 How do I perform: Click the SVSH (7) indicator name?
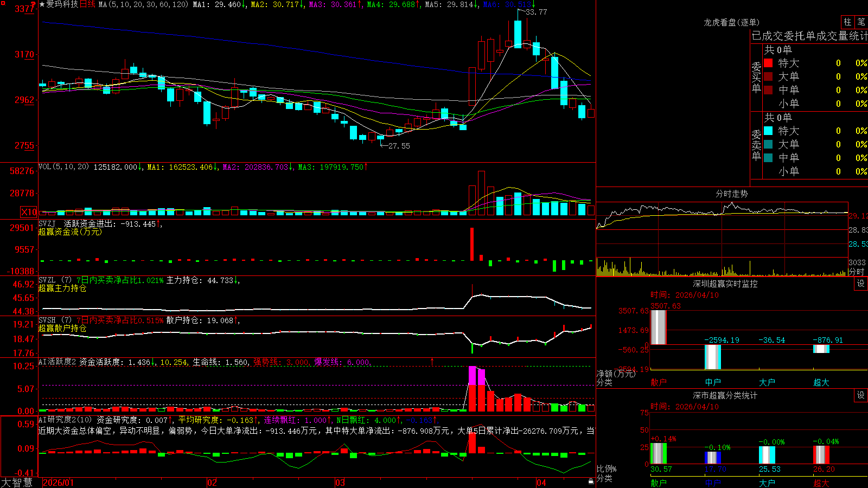(x=55, y=320)
